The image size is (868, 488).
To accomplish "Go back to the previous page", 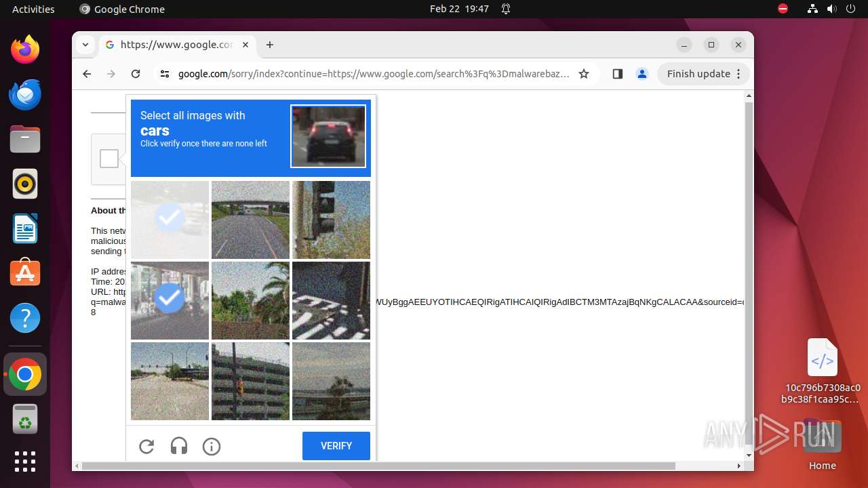I will 87,74.
